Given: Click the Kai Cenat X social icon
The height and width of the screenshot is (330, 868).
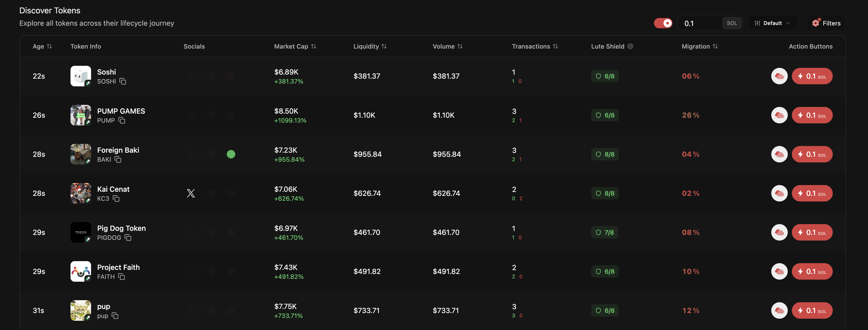Looking at the screenshot, I should click(x=191, y=193).
